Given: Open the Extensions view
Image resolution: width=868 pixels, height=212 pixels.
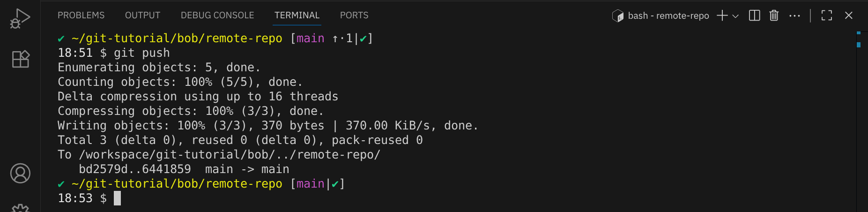Looking at the screenshot, I should point(20,59).
